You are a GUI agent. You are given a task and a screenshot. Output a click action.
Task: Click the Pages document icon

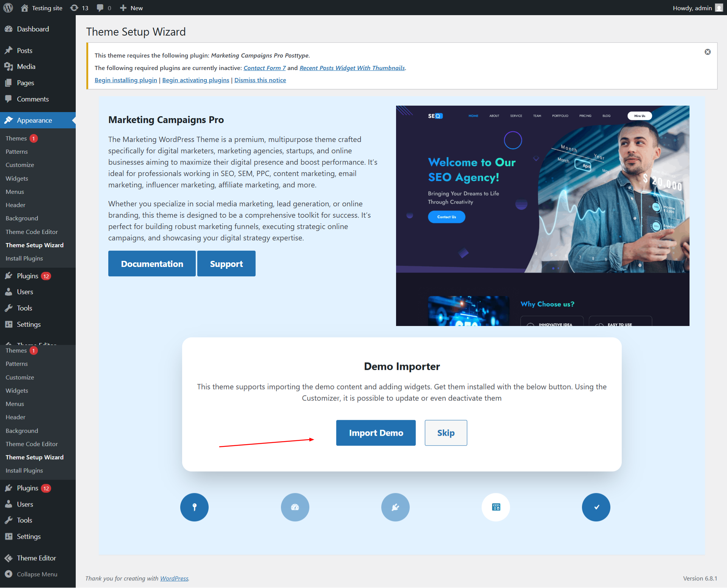(9, 83)
